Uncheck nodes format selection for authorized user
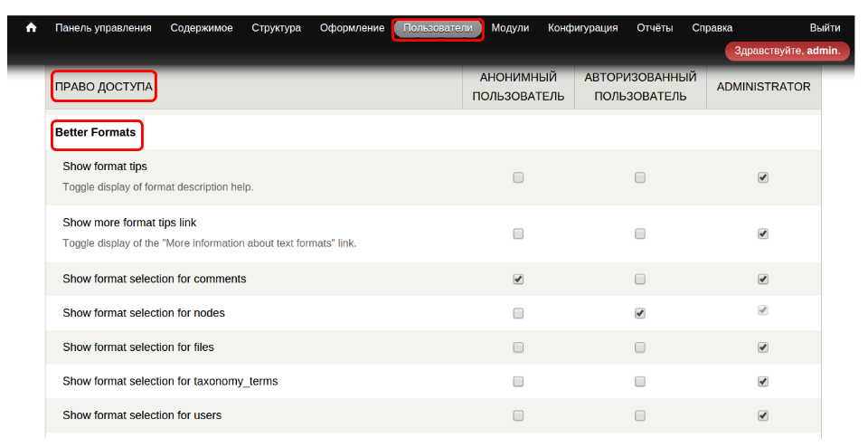This screenshot has height=447, width=868. pyautogui.click(x=640, y=313)
